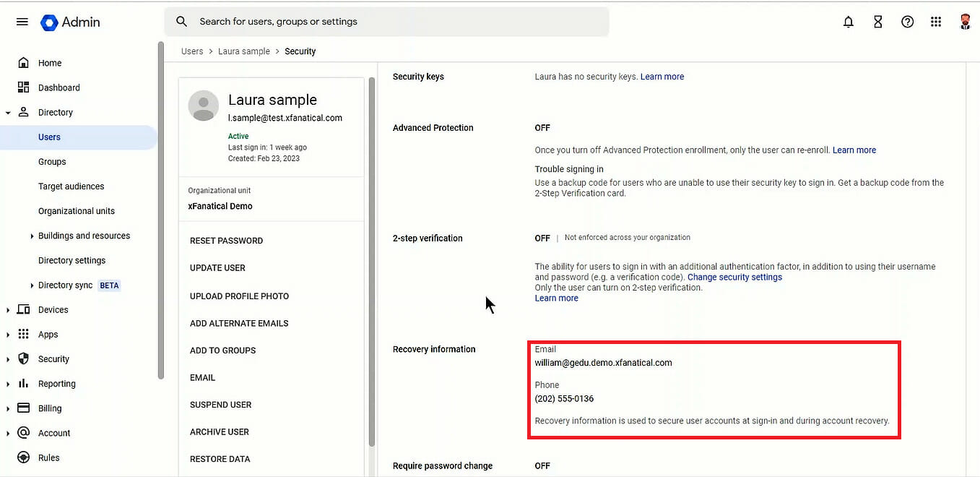Click Learn more under 2-step verification
This screenshot has height=477, width=980.
coord(556,298)
